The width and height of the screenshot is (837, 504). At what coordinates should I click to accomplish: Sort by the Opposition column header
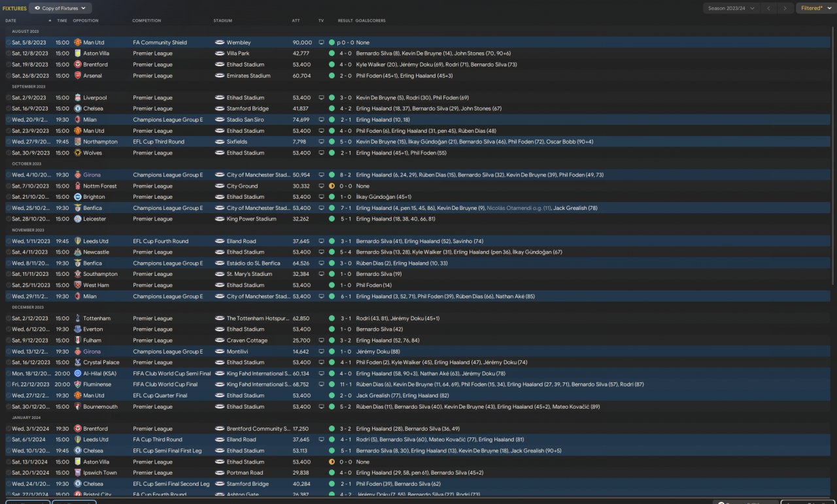(86, 21)
